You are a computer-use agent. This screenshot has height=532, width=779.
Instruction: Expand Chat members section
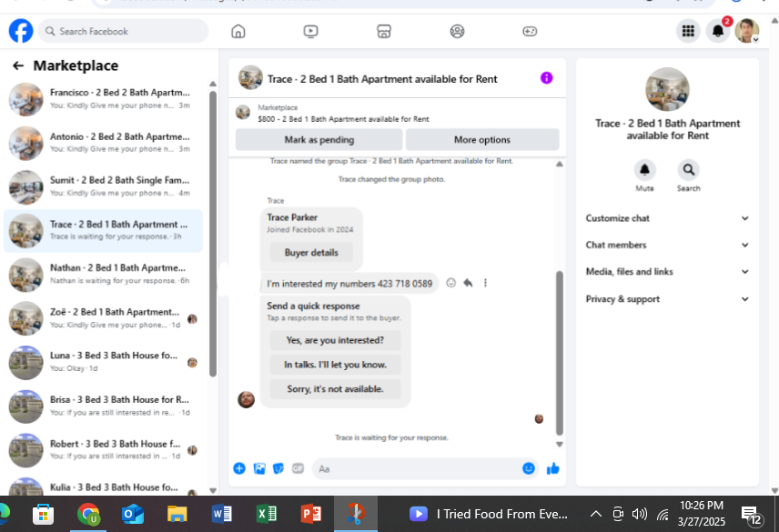pyautogui.click(x=667, y=245)
